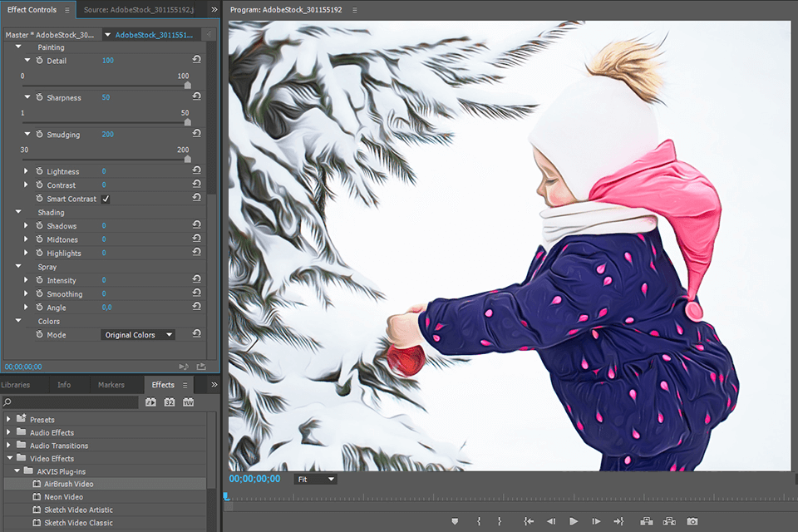Filter by YUV effects icon

[188, 402]
